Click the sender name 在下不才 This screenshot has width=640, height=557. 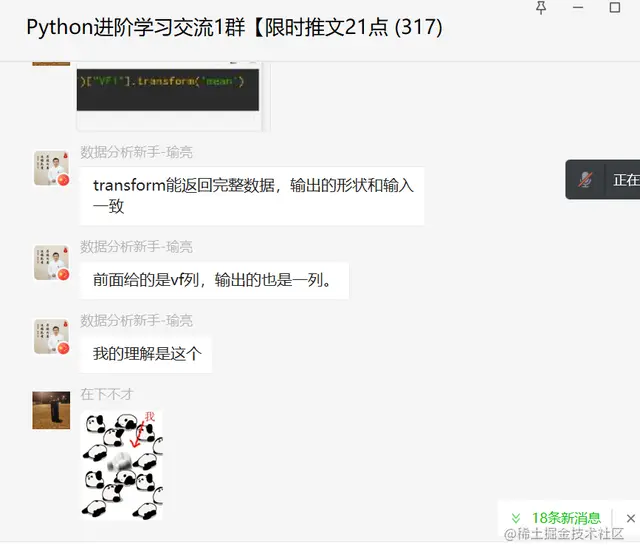[x=107, y=394]
